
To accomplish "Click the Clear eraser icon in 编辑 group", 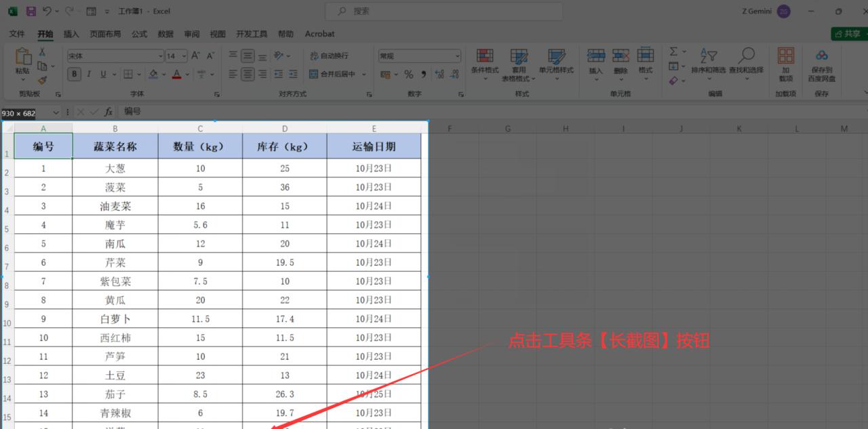I will tap(673, 80).
